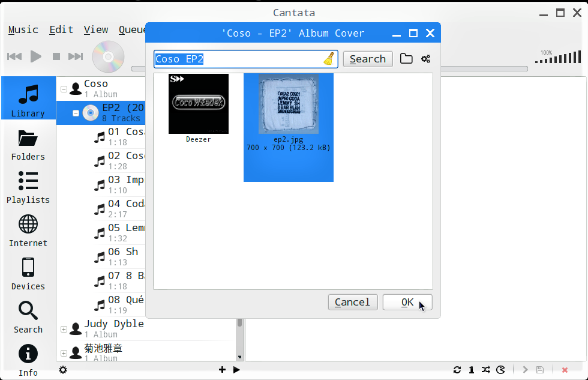The width and height of the screenshot is (588, 380).
Task: Open the View menu
Action: (96, 29)
